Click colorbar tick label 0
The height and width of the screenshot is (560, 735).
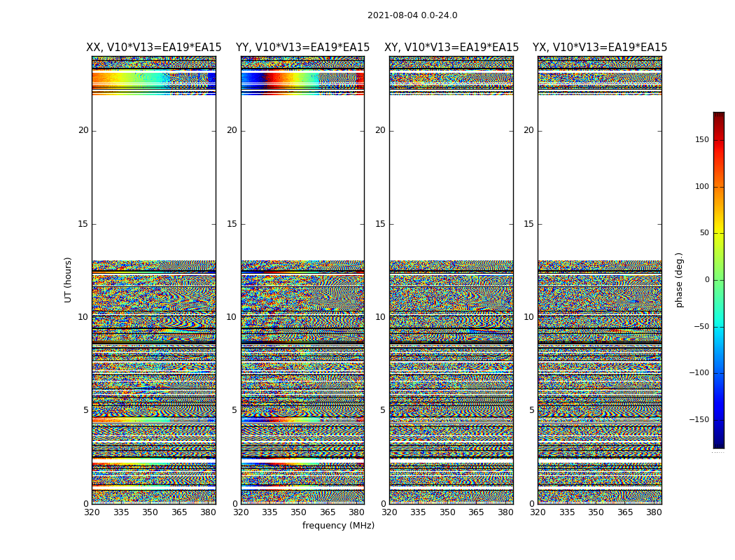coord(707,280)
